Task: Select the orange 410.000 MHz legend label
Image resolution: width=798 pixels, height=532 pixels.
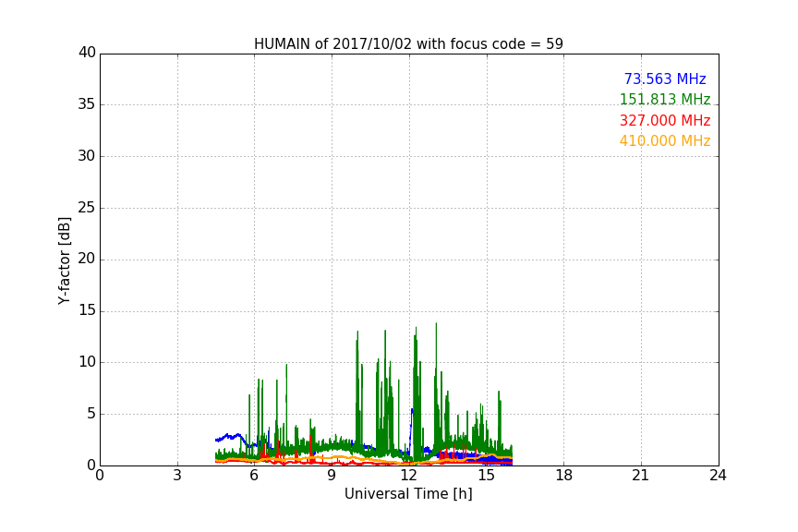Action: coord(665,141)
